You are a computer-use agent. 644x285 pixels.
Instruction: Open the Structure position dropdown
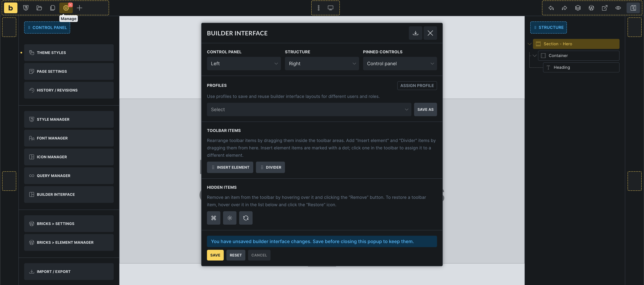322,64
